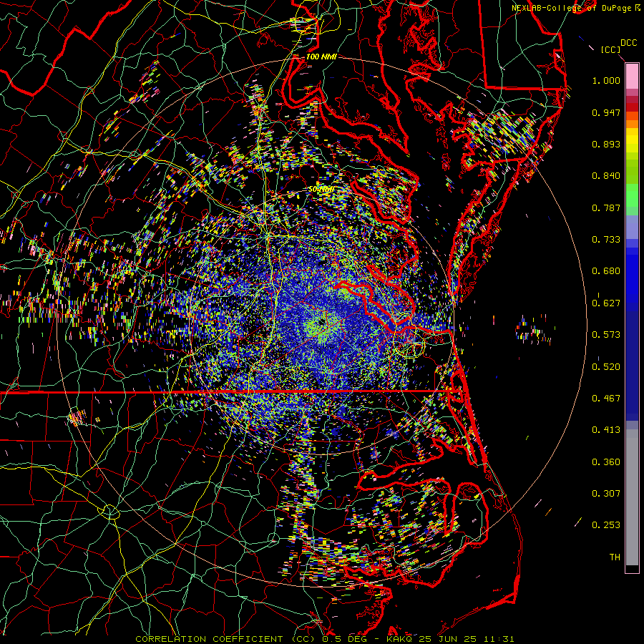The image size is (644, 644).
Task: Pick the olive-green swatch near 0.840
Action: [x=632, y=171]
